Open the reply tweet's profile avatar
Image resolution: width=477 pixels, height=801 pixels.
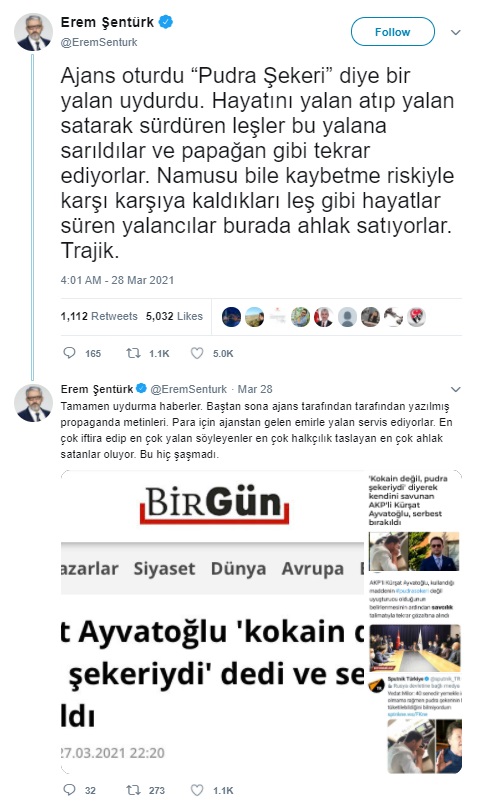[x=33, y=403]
